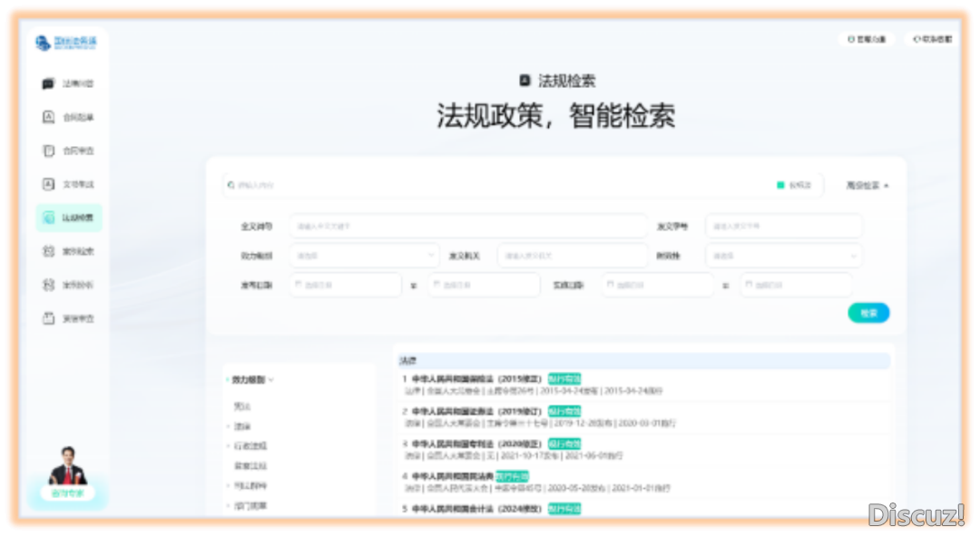Click the 发布日期 start date picker field
Screen dimensions: 980x537
tap(346, 285)
